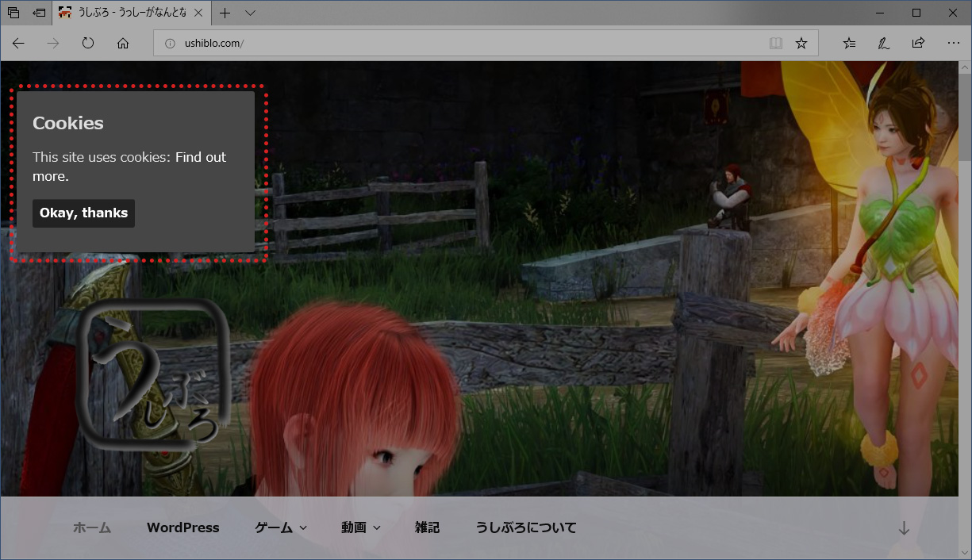This screenshot has height=560, width=972.
Task: Minimize the browser window
Action: click(880, 13)
